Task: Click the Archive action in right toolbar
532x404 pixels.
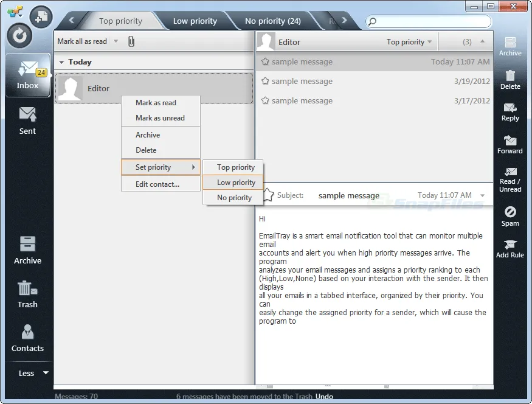Action: (x=510, y=46)
